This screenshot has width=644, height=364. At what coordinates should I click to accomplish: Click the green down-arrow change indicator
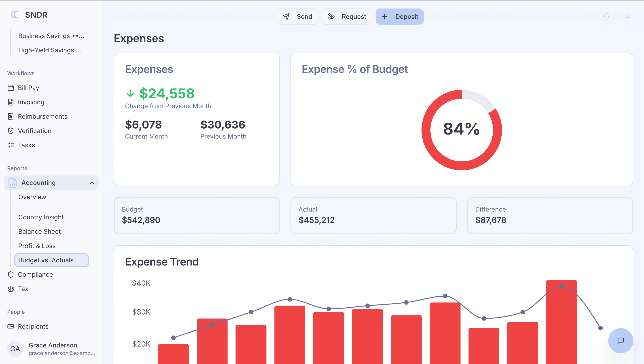coord(130,93)
